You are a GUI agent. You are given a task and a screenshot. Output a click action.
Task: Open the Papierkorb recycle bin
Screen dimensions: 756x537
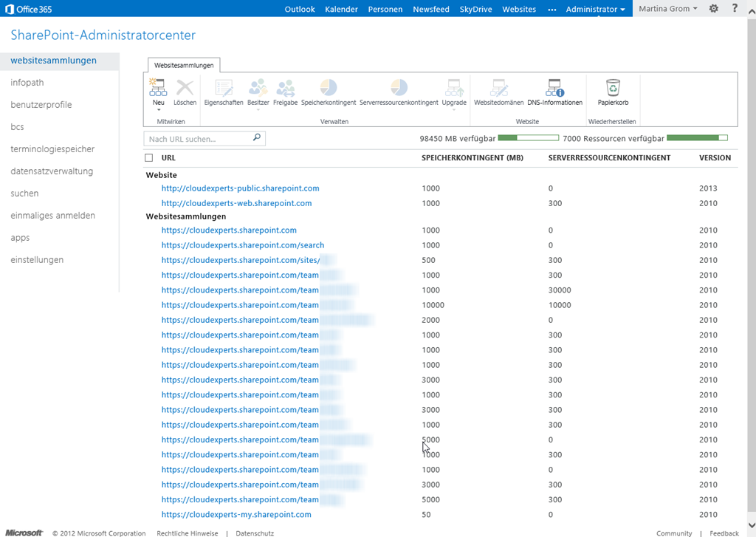click(613, 89)
